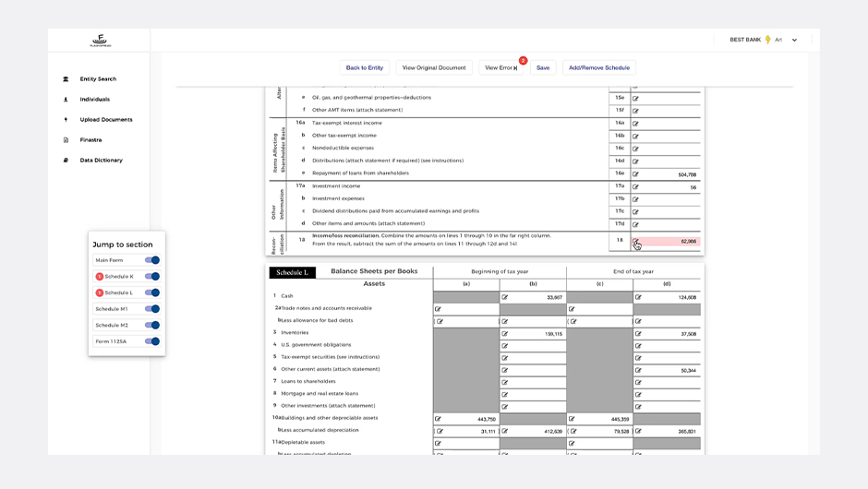Click the red error count badge

tap(524, 60)
